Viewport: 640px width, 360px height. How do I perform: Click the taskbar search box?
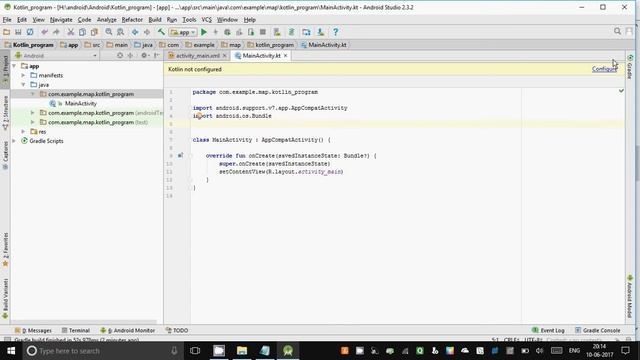click(x=102, y=351)
